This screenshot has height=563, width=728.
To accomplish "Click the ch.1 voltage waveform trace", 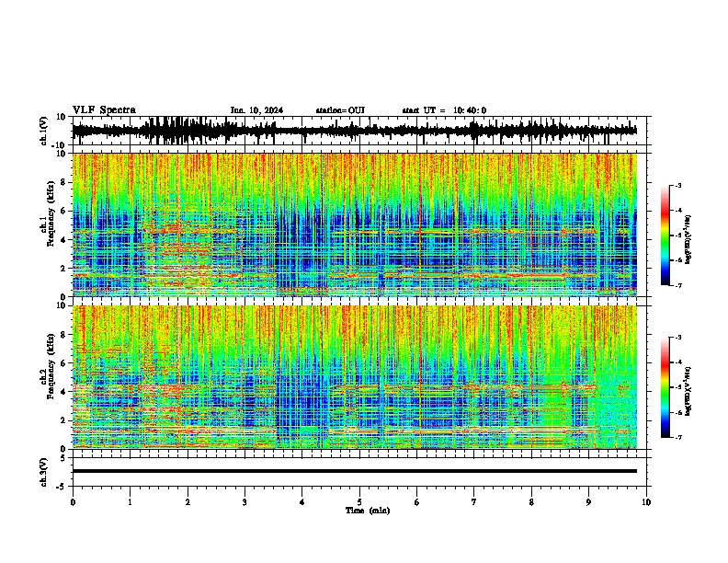I will point(355,131).
